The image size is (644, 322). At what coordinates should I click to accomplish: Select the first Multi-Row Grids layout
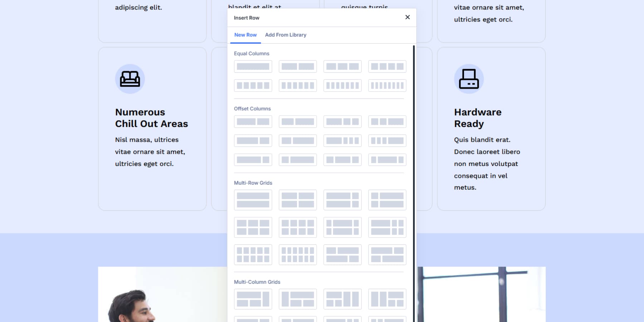[x=253, y=200]
